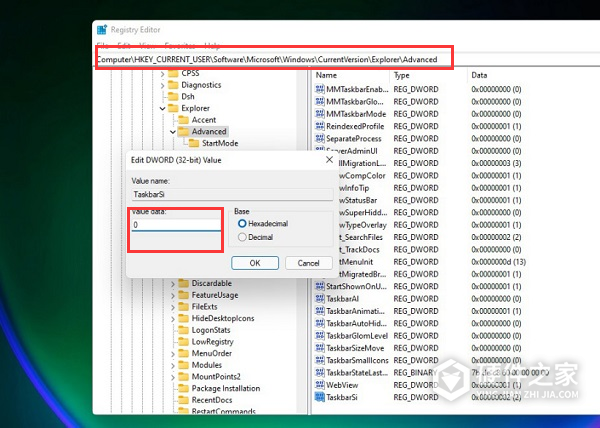
Task: Expand the Discardable key chevron
Action: [x=172, y=283]
